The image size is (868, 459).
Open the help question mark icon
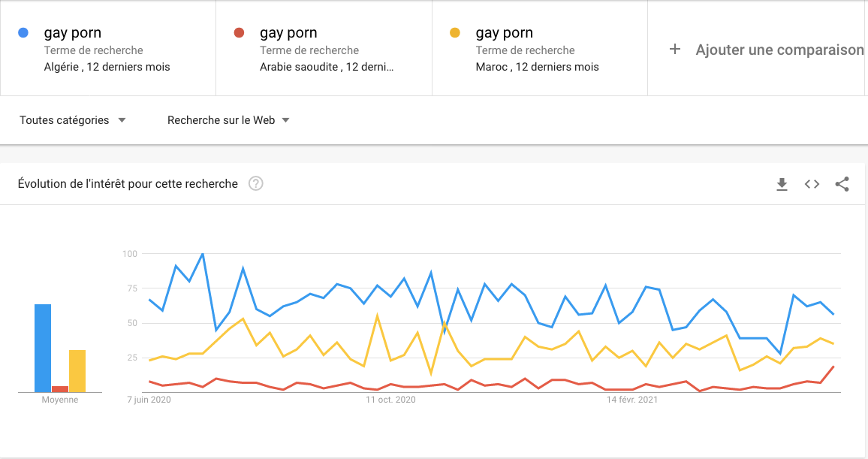[256, 184]
